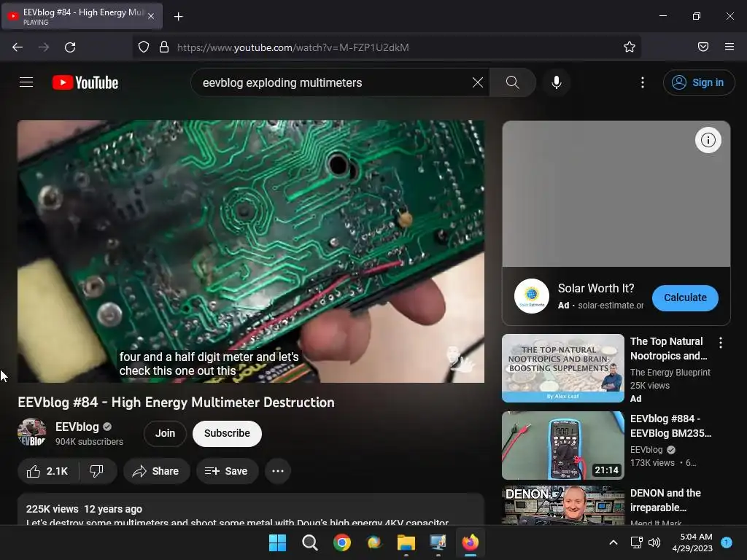747x560 pixels.
Task: Open EEVblog channel name link
Action: tap(77, 427)
